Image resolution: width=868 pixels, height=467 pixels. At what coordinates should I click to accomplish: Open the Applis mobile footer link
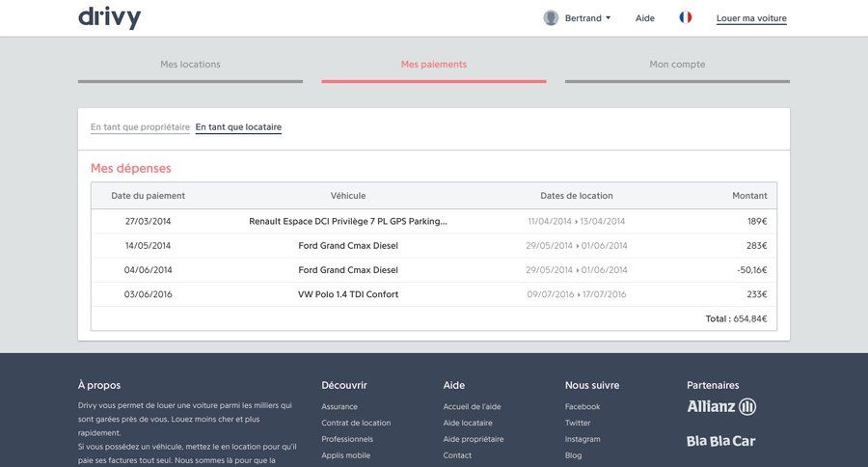pyautogui.click(x=346, y=455)
